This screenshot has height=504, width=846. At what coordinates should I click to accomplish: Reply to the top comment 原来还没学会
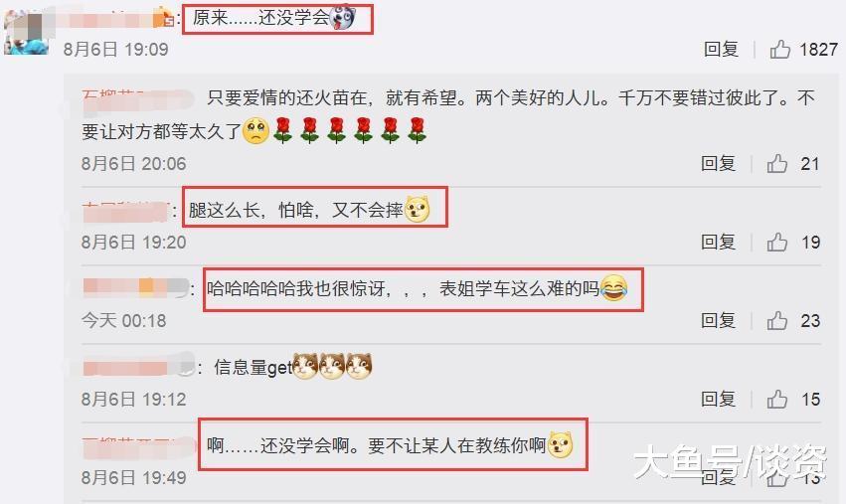click(x=721, y=50)
